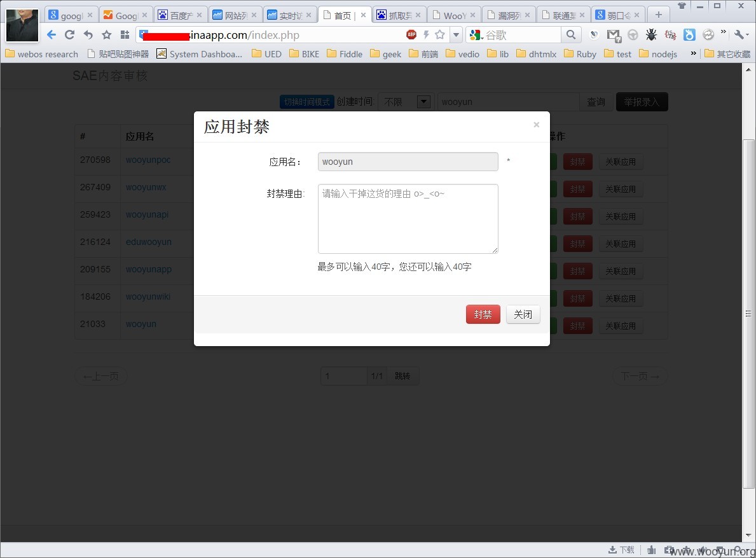Screen dimensions: 756x558
Task: Open the address bar dropdown arrow
Action: (456, 35)
